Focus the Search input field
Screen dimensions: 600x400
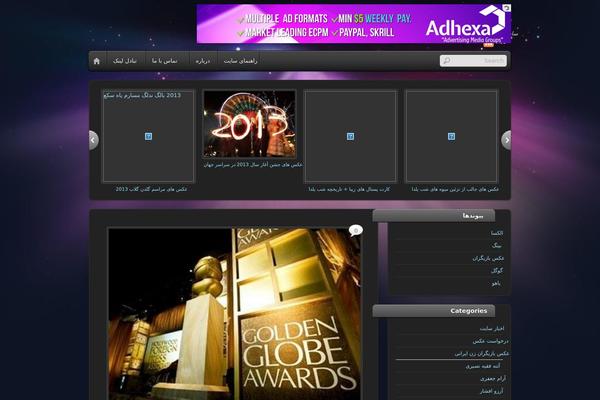[473, 60]
